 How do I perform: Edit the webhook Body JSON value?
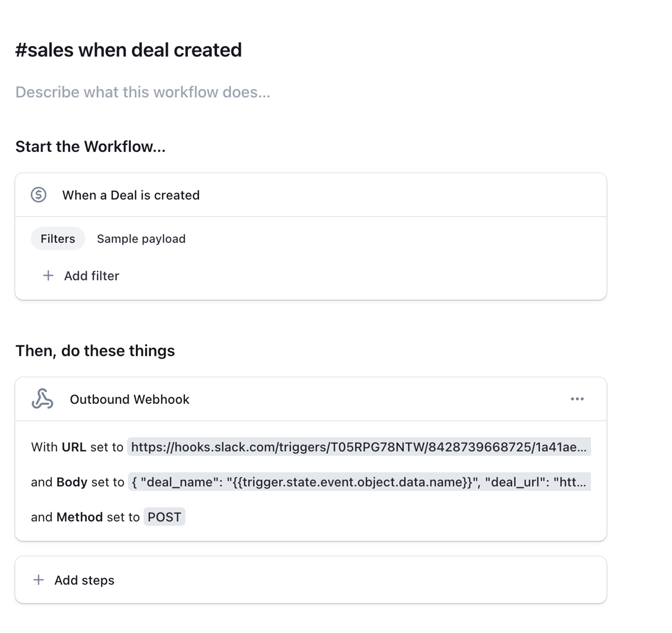[359, 481]
